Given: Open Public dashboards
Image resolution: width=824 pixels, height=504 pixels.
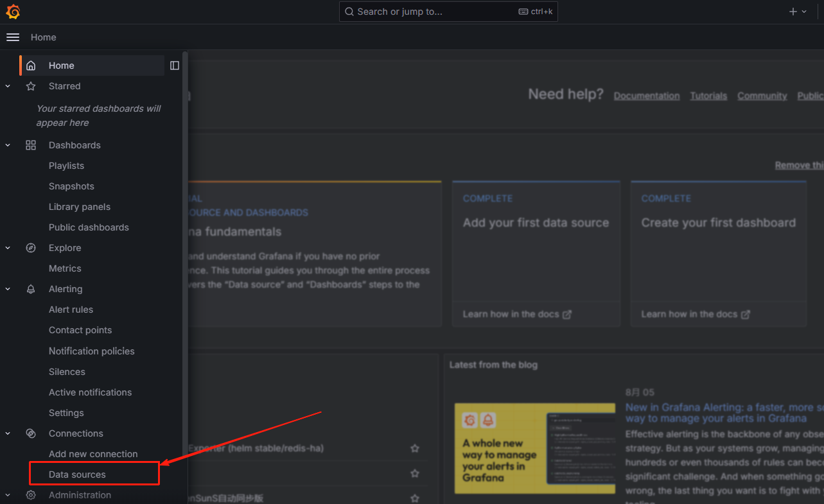Looking at the screenshot, I should pyautogui.click(x=89, y=227).
